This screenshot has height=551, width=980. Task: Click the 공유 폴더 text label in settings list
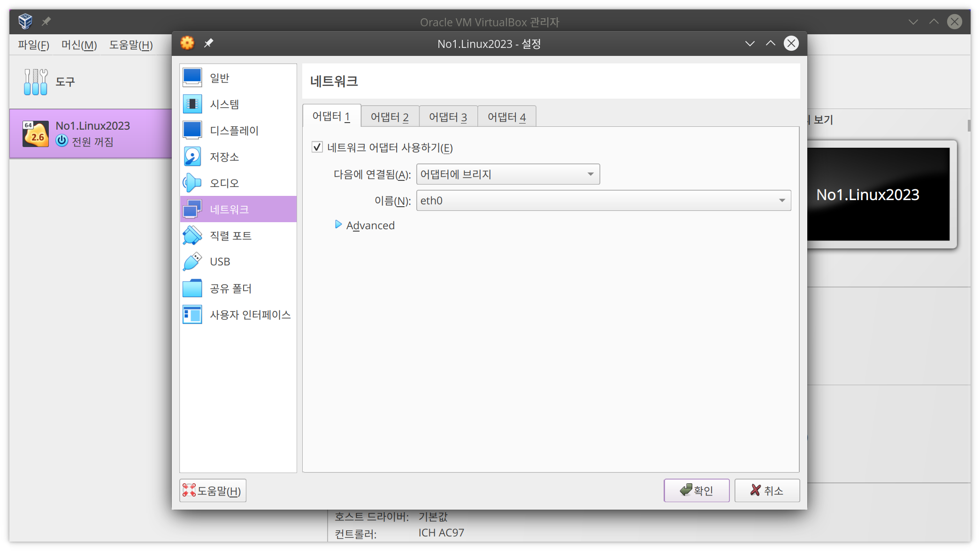pyautogui.click(x=230, y=288)
